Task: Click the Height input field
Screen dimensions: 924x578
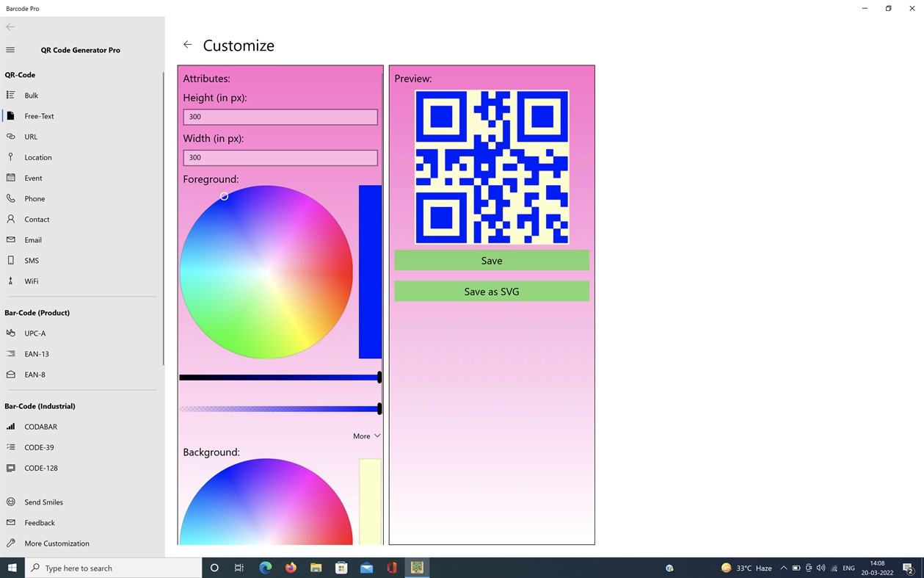Action: (x=280, y=116)
